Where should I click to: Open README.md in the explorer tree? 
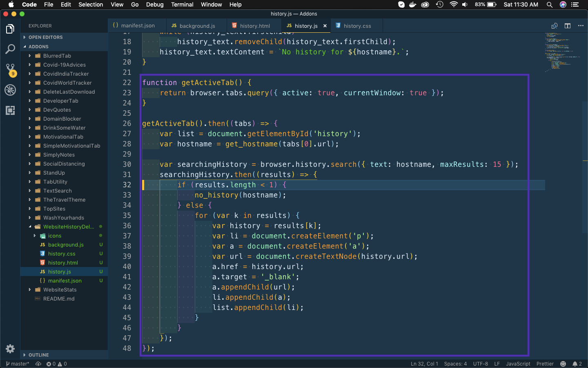64,298
